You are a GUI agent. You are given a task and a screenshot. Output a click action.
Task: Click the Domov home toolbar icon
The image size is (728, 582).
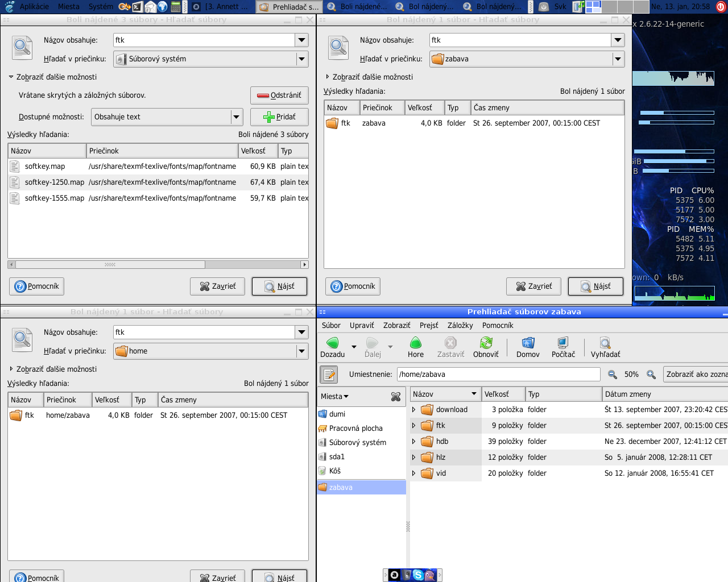click(x=528, y=343)
